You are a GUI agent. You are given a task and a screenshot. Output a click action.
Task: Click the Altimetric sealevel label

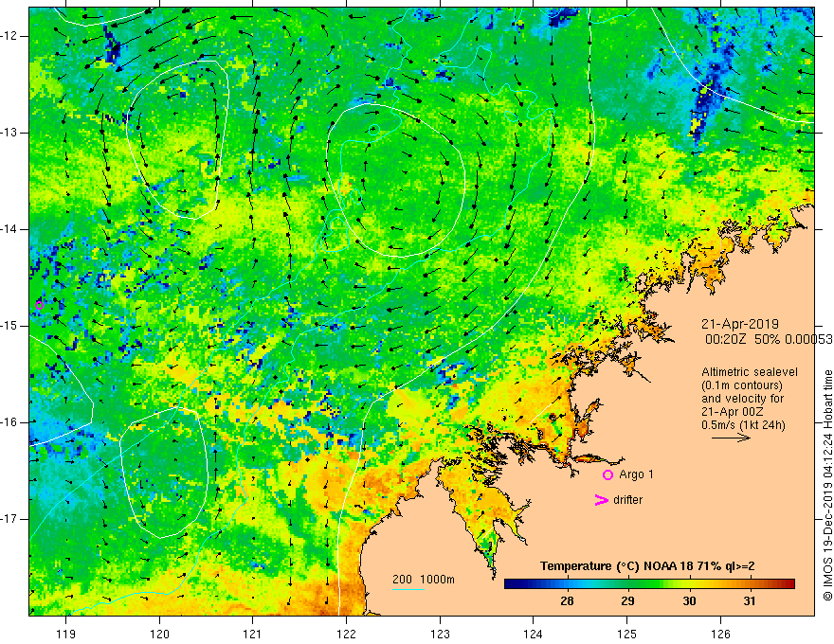tap(750, 372)
